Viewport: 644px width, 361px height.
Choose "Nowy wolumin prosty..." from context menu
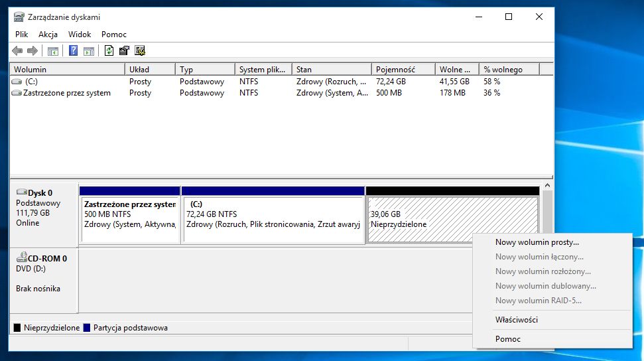pyautogui.click(x=537, y=242)
